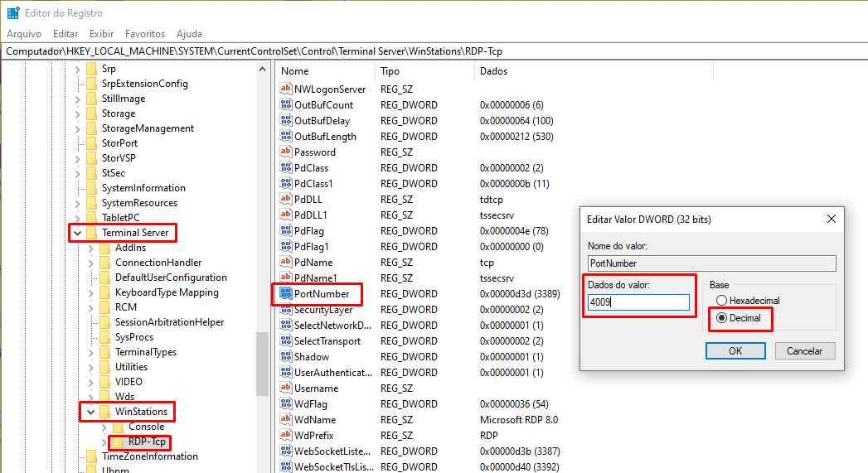Image resolution: width=868 pixels, height=473 pixels.
Task: Select the PdDLL string value icon
Action: pos(286,199)
